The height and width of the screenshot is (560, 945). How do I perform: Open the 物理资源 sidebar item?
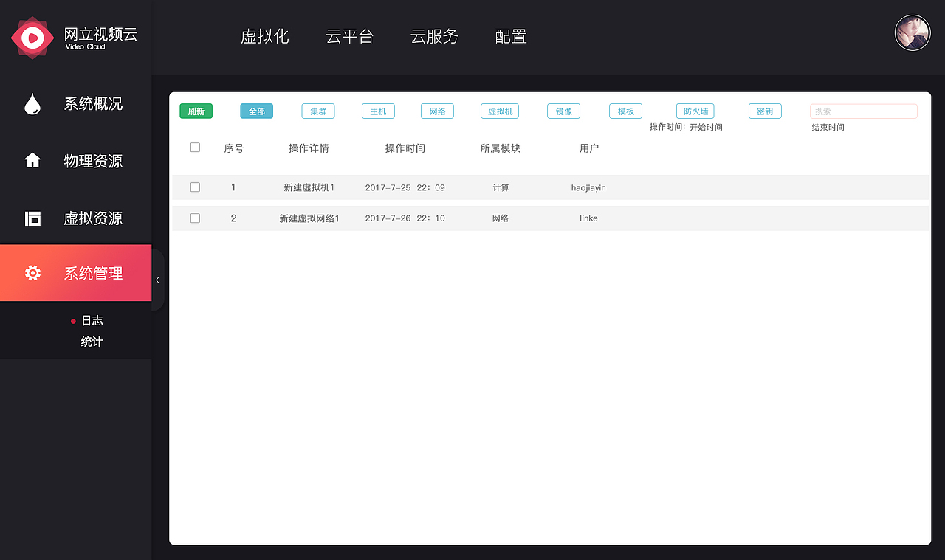75,161
